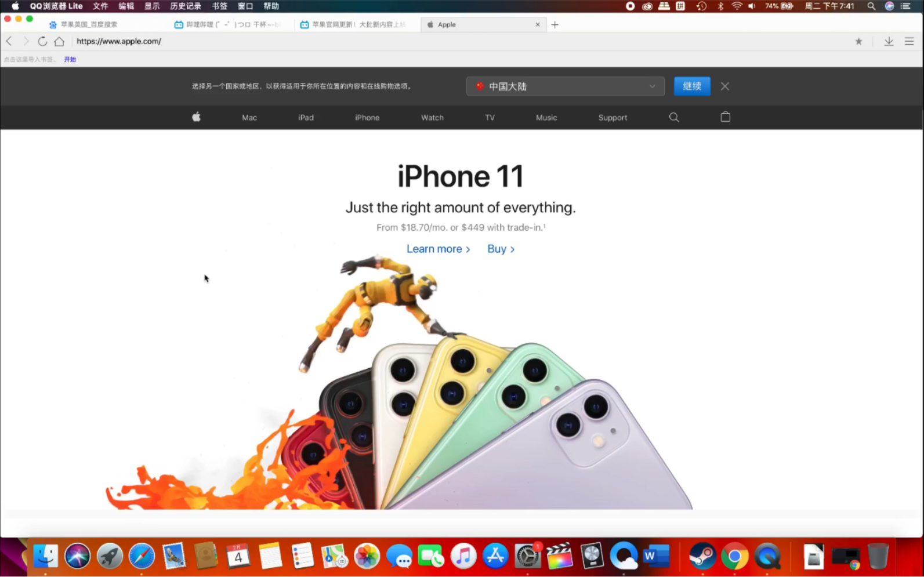924x577 pixels.
Task: Open Google Chrome from the Dock
Action: click(x=734, y=557)
